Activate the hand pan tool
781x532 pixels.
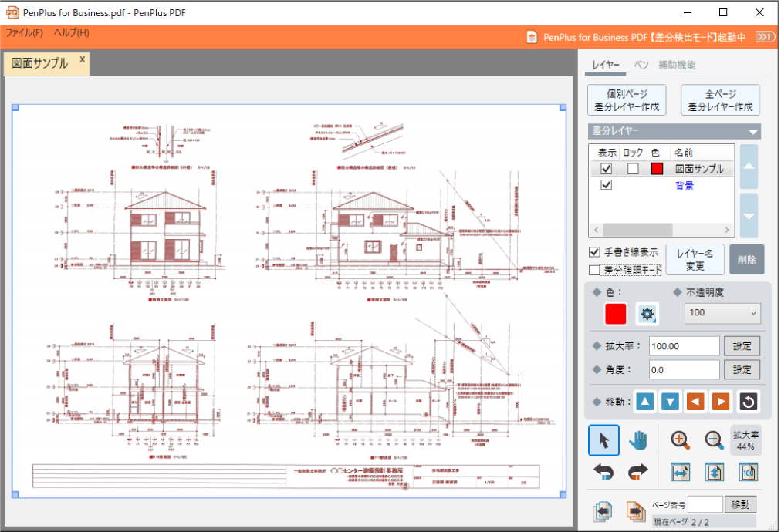pyautogui.click(x=637, y=440)
